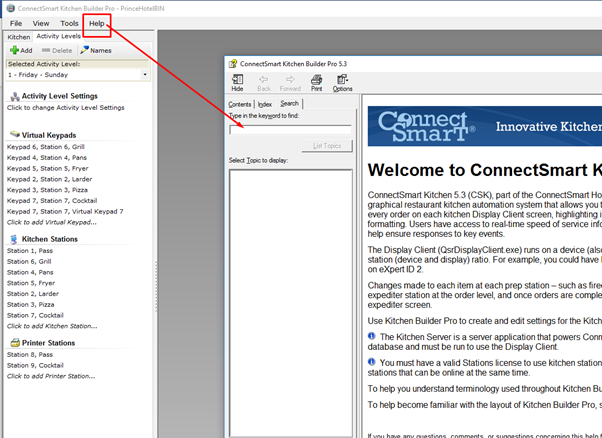Click the keyword search input field

pos(290,129)
